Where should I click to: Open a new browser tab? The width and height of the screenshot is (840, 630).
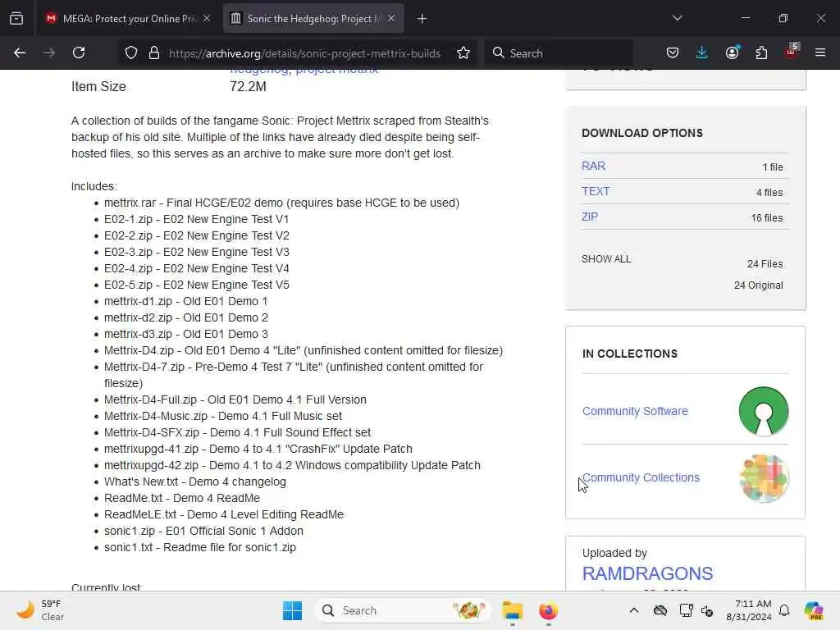click(422, 19)
